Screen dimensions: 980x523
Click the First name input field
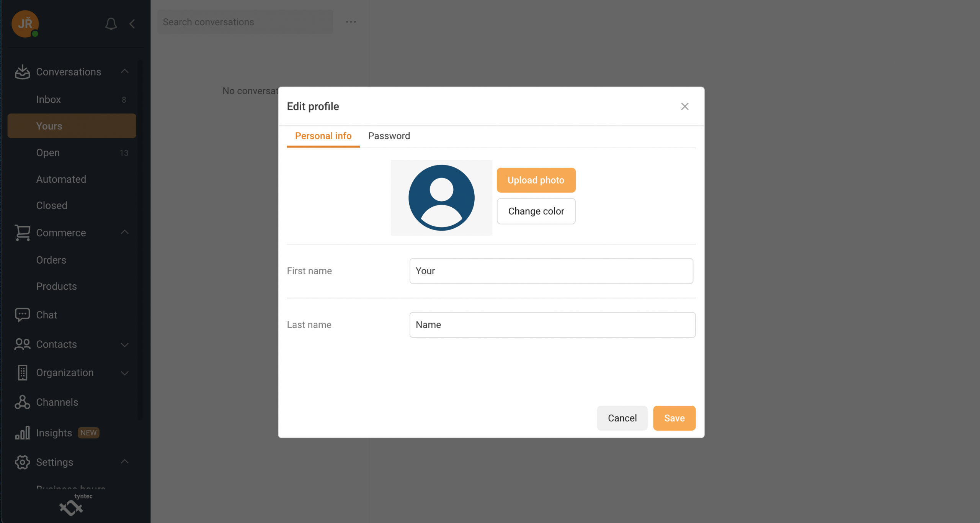[x=551, y=271]
